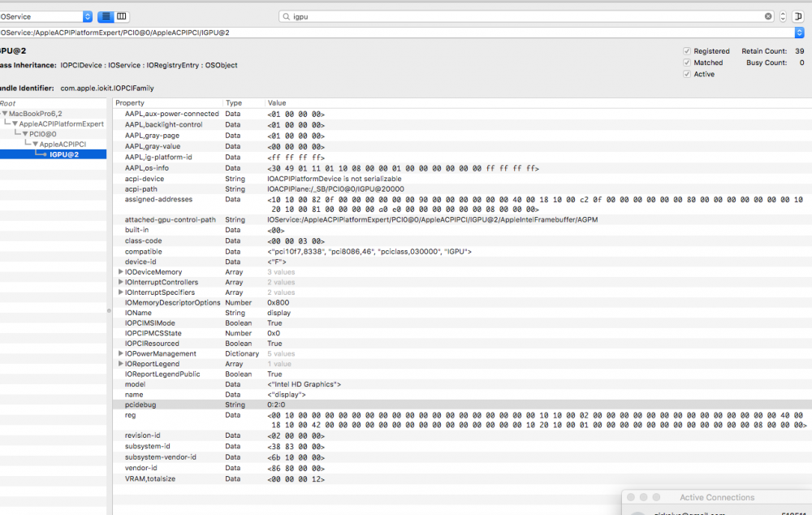This screenshot has height=515, width=812.
Task: Select the device-id property
Action: (x=462, y=262)
